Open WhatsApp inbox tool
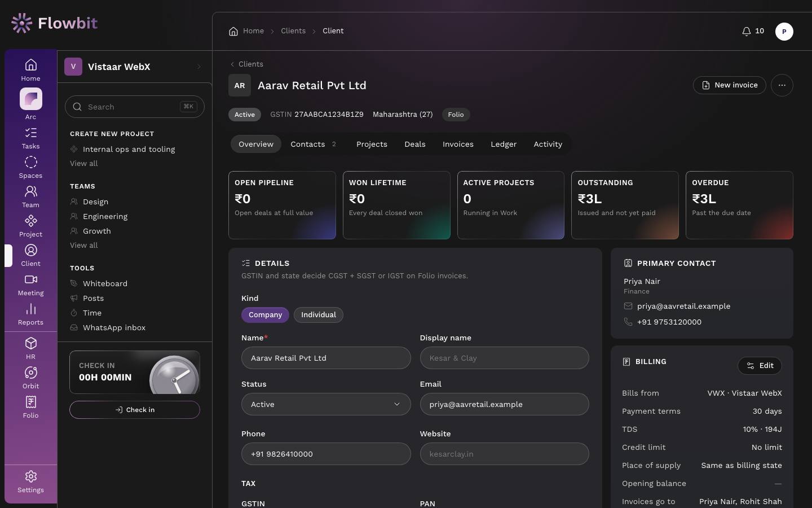This screenshot has width=812, height=508. point(114,327)
